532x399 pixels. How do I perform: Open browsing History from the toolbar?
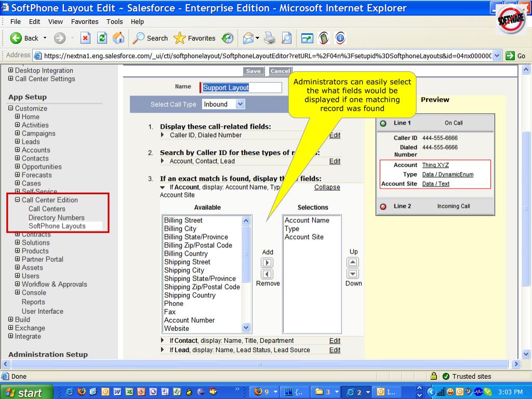coord(228,38)
